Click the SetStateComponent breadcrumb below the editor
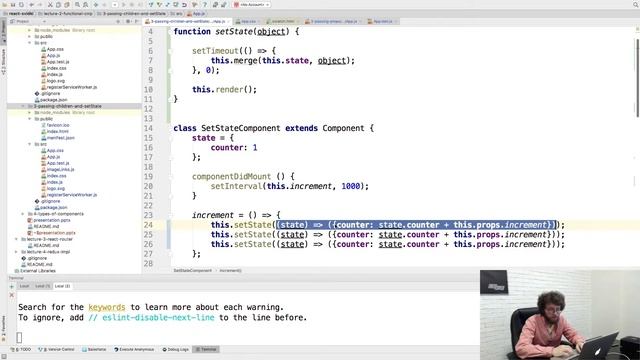 [x=193, y=271]
